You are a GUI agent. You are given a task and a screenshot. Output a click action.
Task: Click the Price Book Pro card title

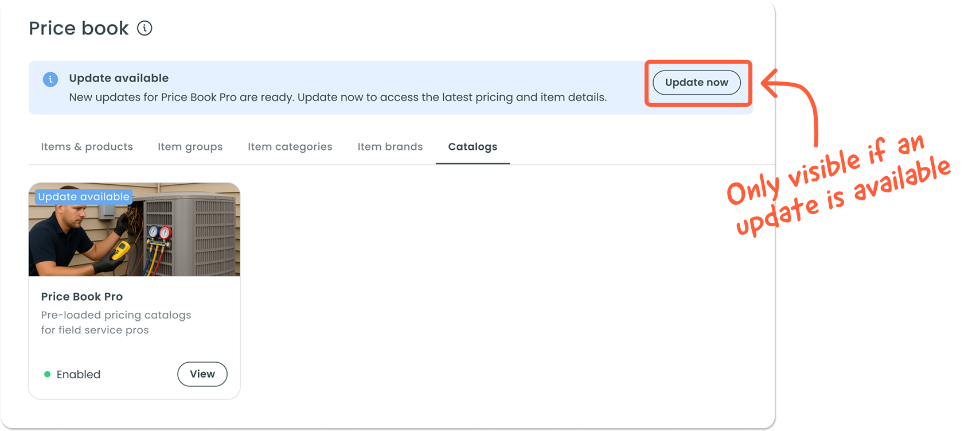(81, 297)
